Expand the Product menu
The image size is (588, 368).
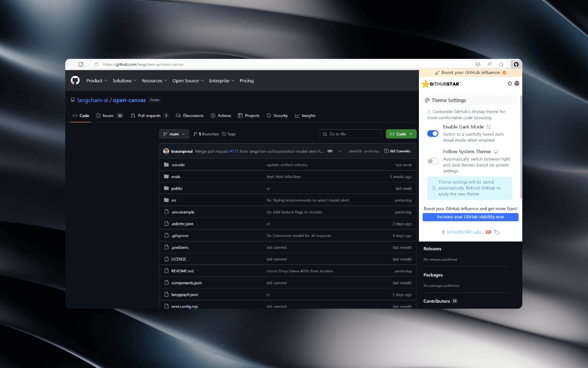coord(96,80)
